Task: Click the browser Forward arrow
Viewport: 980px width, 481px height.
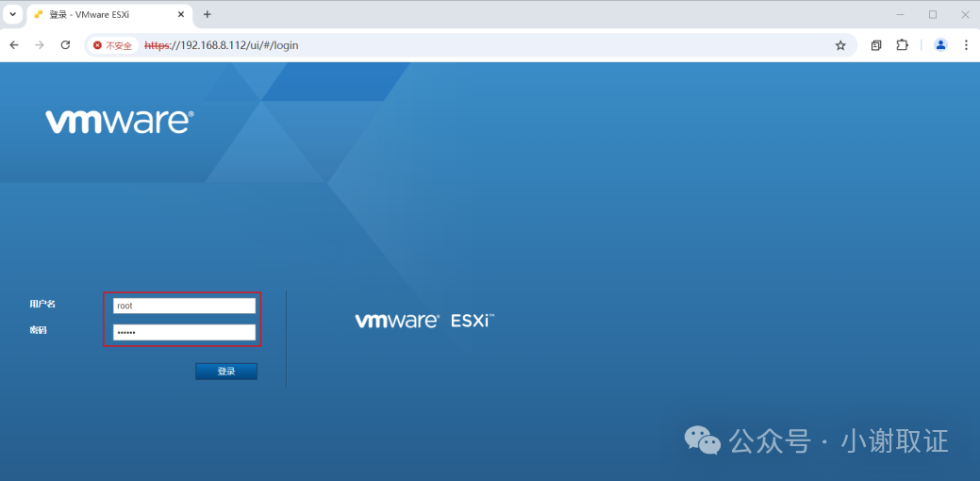Action: (x=40, y=45)
